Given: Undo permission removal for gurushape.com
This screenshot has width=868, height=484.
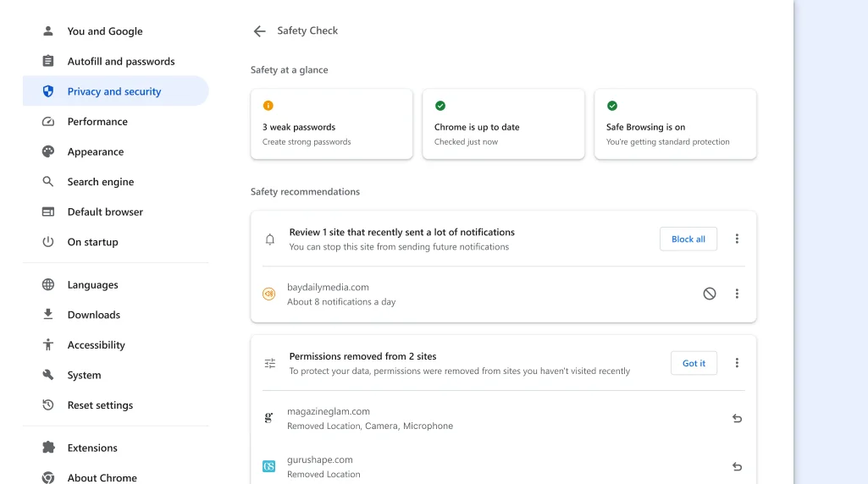Looking at the screenshot, I should (737, 467).
